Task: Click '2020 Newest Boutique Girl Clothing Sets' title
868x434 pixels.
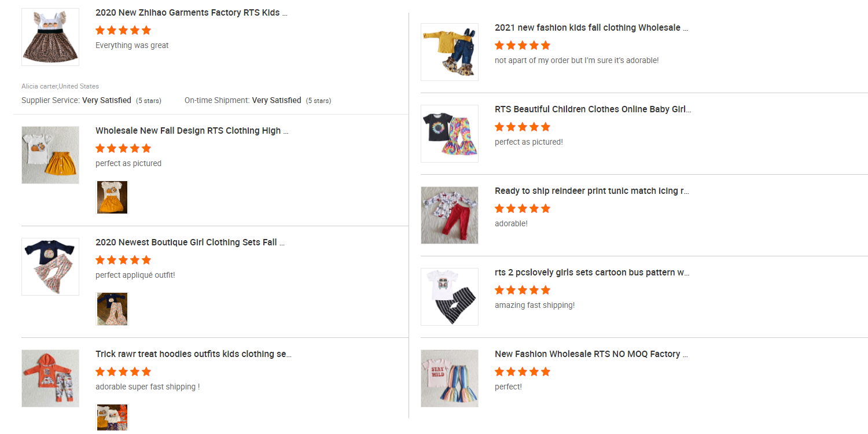Action: point(190,242)
